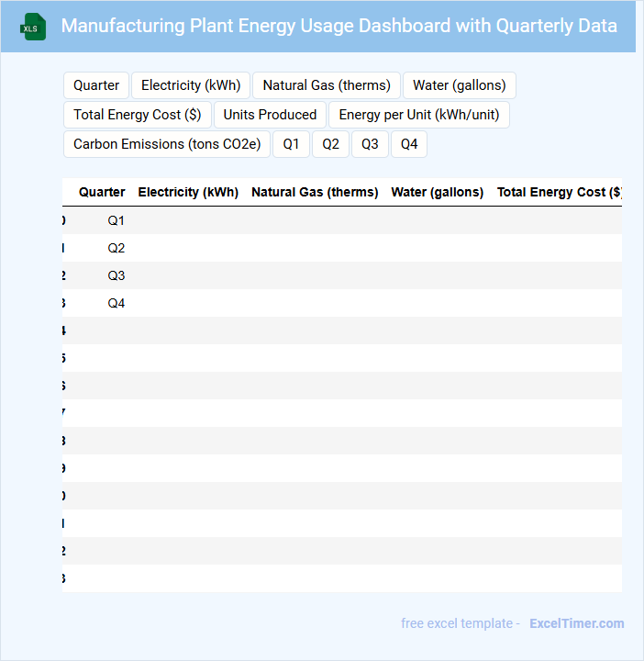Click the Water (gallons) table column header

437,192
